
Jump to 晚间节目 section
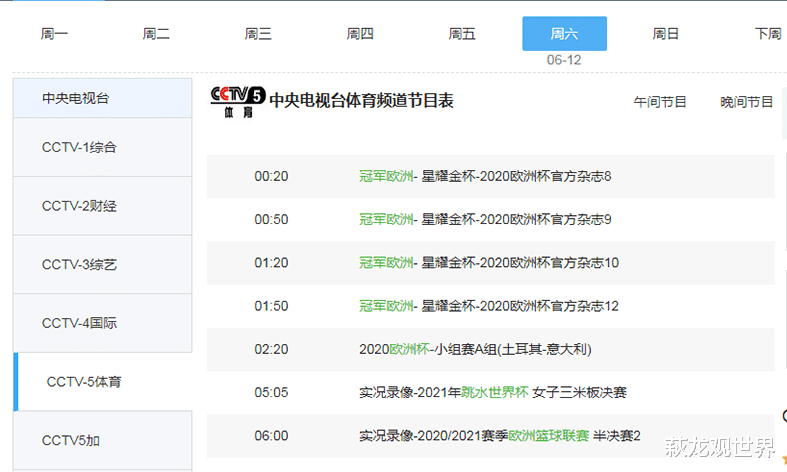tap(746, 102)
